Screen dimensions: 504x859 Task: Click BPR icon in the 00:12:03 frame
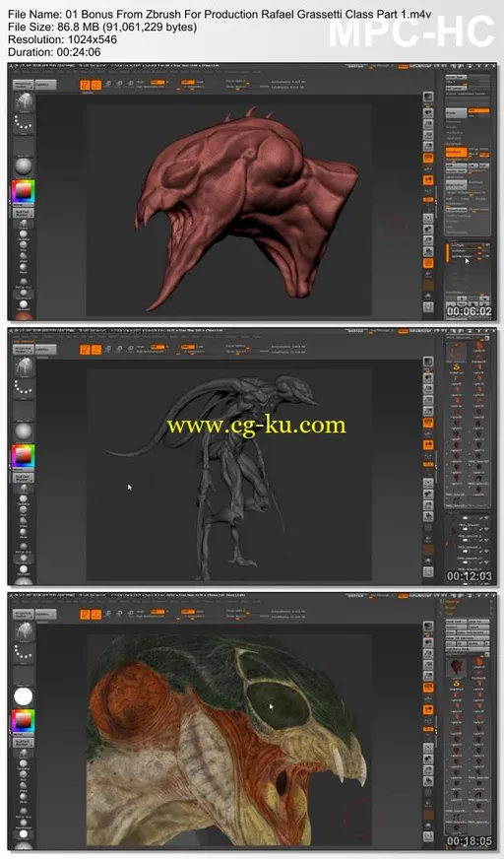428,363
